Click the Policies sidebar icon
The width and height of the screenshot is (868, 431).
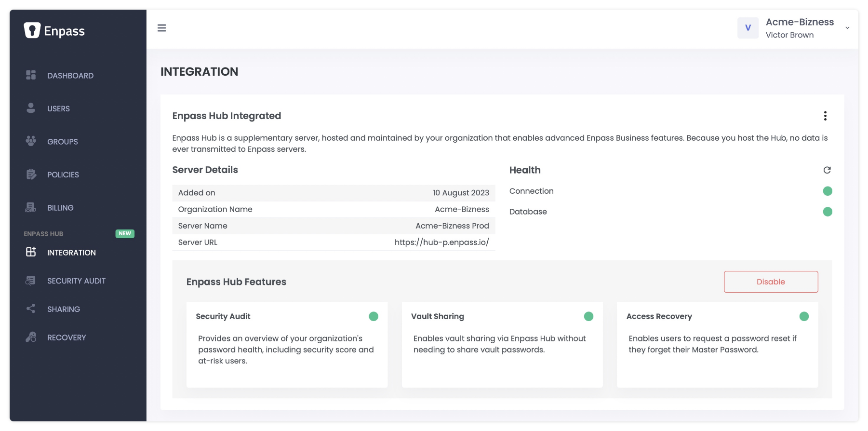(31, 174)
